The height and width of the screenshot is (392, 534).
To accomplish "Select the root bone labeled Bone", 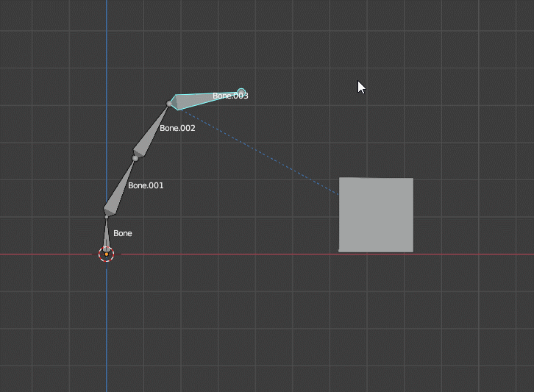I will 106,237.
